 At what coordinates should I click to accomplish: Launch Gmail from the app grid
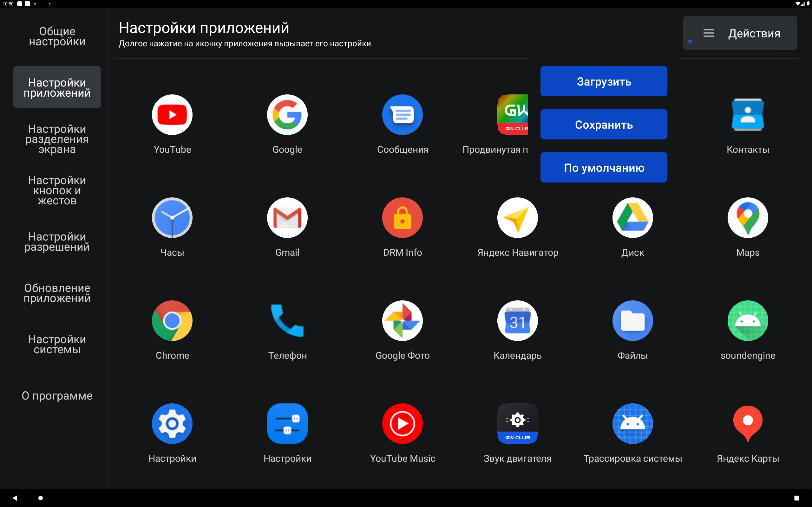tap(287, 217)
